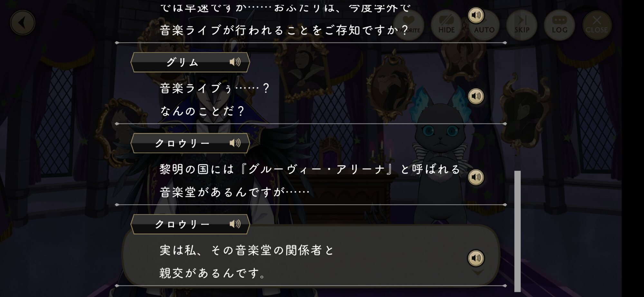Play voice for first line at top
The image size is (644, 297).
[x=476, y=15]
